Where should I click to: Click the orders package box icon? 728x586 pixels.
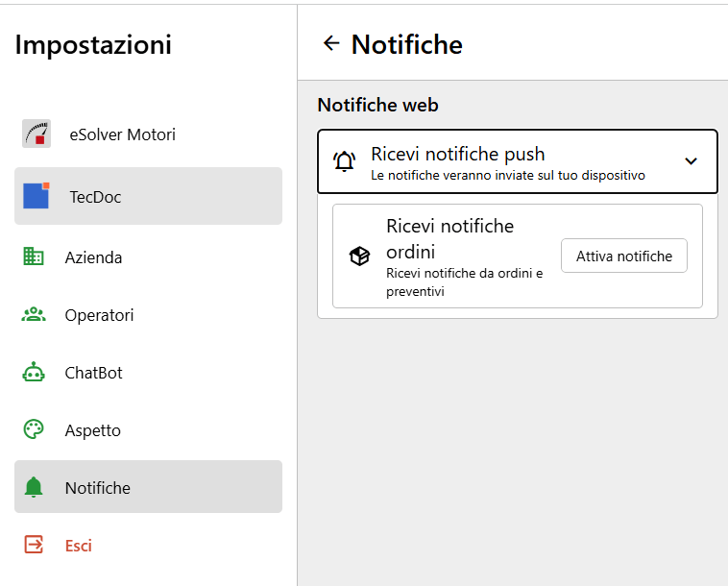point(359,256)
